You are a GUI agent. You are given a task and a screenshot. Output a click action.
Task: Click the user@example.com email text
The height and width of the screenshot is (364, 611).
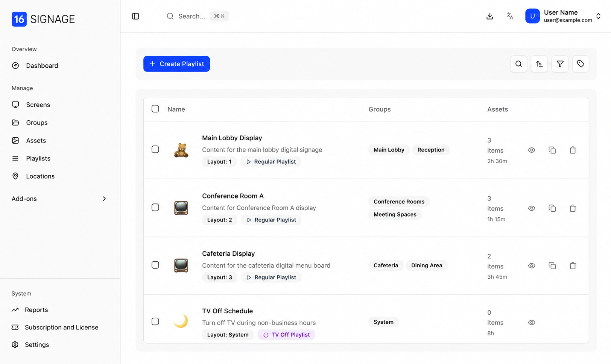pos(568,20)
